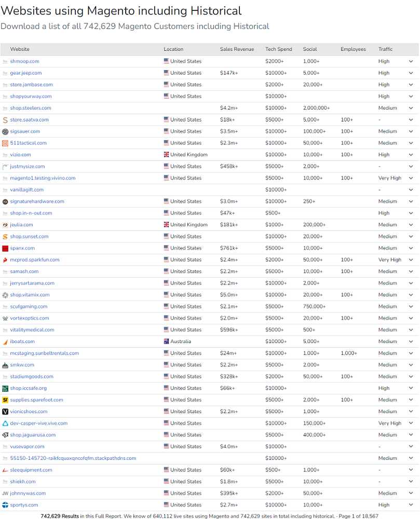This screenshot has width=420, height=519.
Task: Sort by Website column header
Action: point(20,49)
